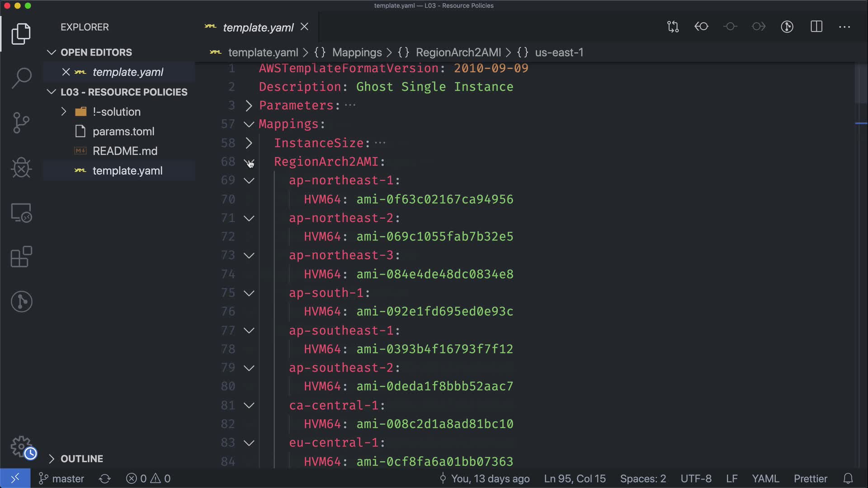Image resolution: width=868 pixels, height=488 pixels.
Task: Click the notifications bell in status bar
Action: click(x=848, y=479)
